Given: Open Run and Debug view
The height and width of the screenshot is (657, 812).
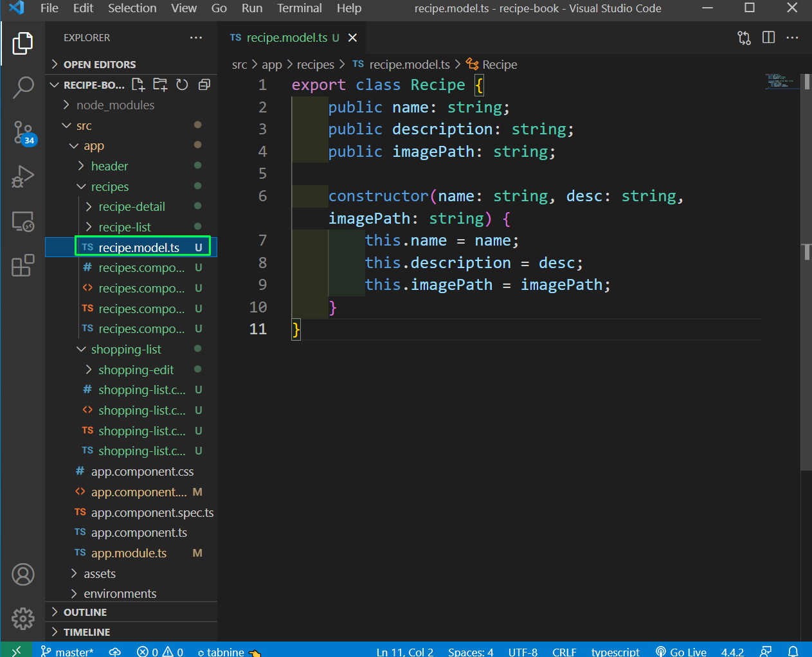Looking at the screenshot, I should click(x=23, y=177).
